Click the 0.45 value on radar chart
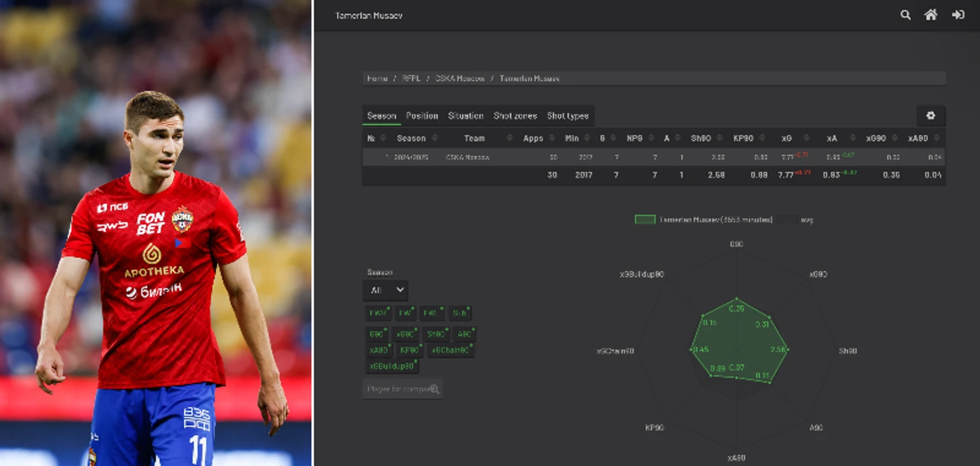Screen dimensions: 980x466 point(701,350)
